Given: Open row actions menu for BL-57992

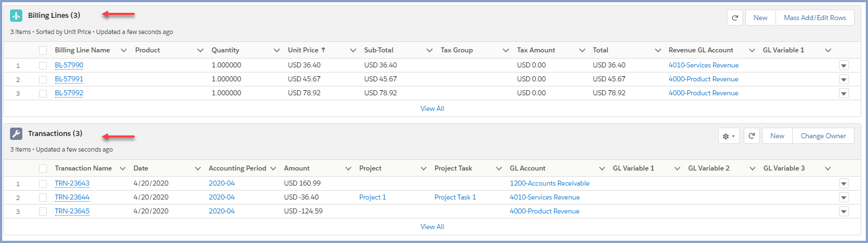Looking at the screenshot, I should 843,94.
